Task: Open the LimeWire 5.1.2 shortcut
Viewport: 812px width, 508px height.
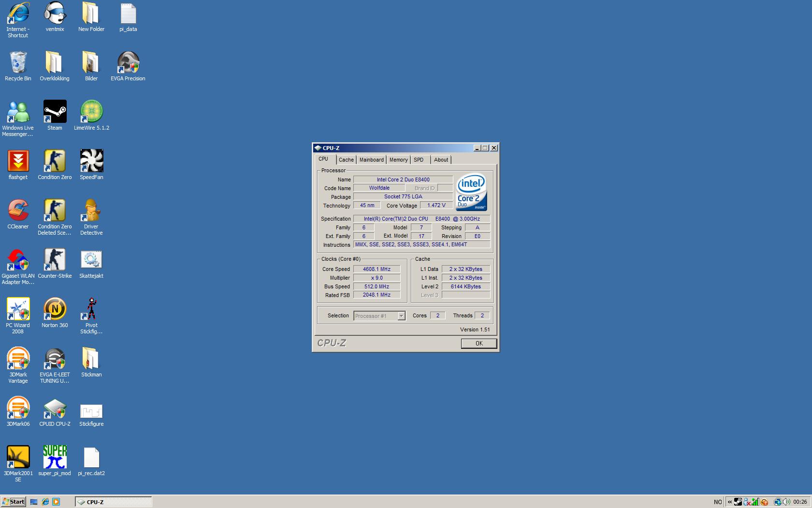Action: (x=91, y=116)
